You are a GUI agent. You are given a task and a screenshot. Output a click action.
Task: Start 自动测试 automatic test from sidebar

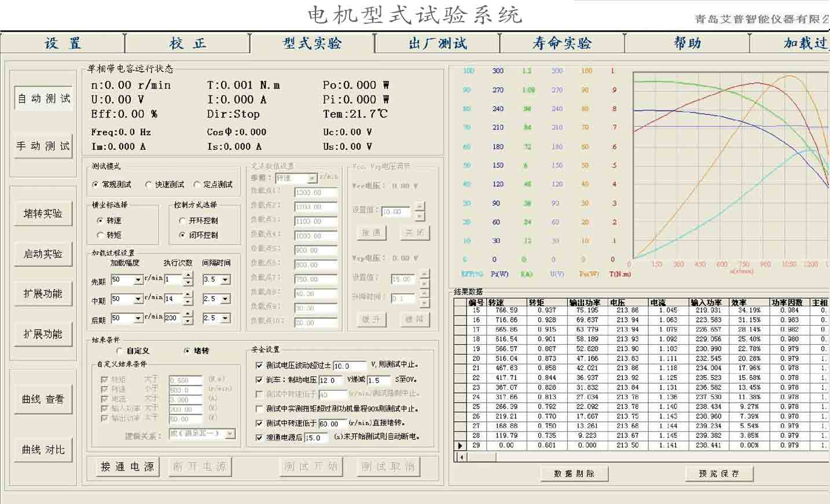click(43, 98)
